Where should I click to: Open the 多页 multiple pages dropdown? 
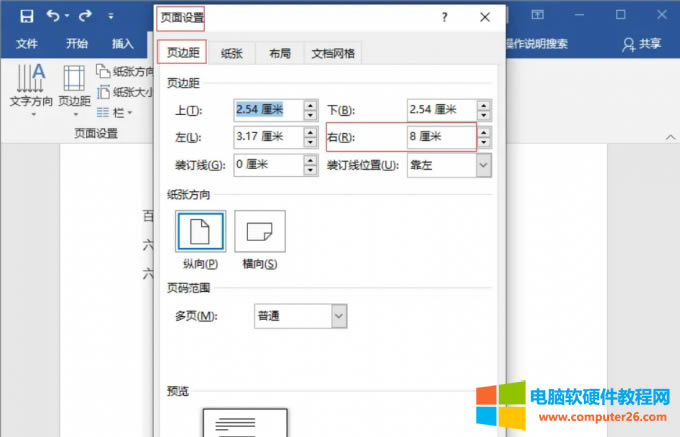(x=339, y=316)
